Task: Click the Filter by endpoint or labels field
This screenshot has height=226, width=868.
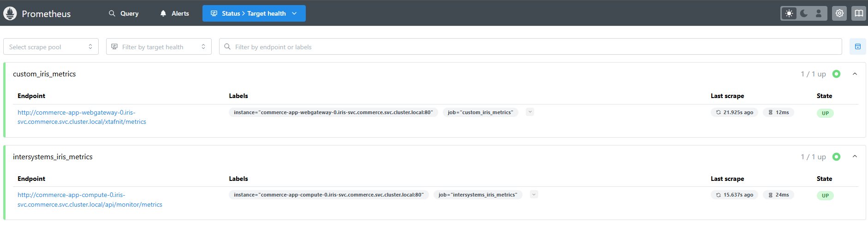Action: coord(530,46)
